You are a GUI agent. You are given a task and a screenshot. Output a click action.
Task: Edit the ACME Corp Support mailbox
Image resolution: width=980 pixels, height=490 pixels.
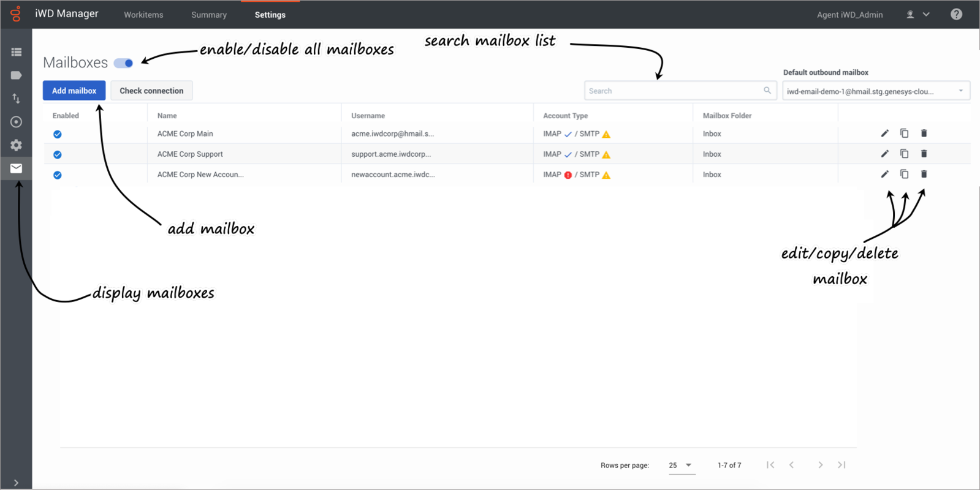tap(884, 154)
